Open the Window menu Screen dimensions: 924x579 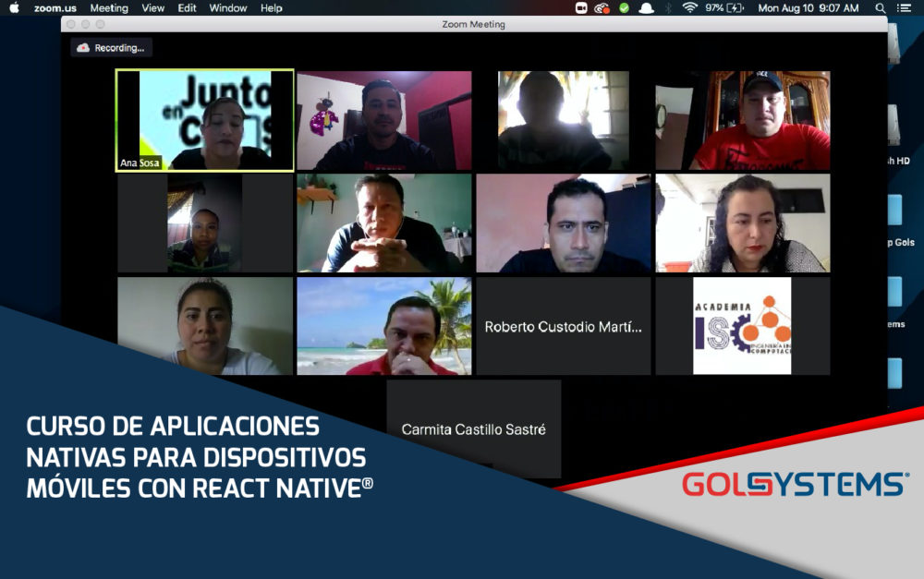228,8
